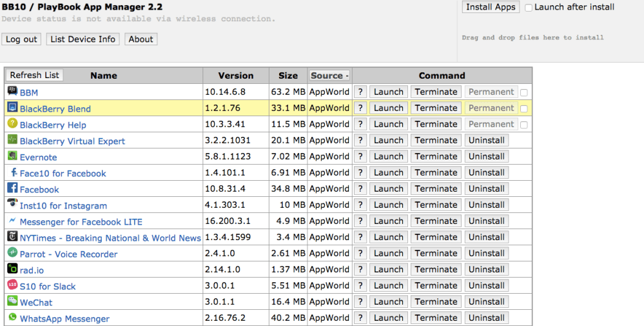The image size is (644, 326).
Task: Tick the checkbox in BBM row
Action: point(524,92)
